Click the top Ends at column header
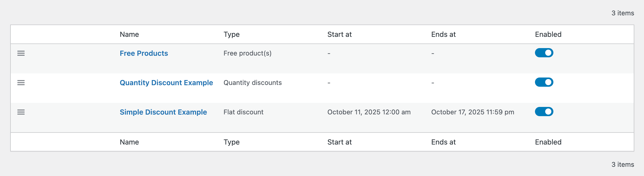Screen dimensions: 644x176 click(443, 34)
